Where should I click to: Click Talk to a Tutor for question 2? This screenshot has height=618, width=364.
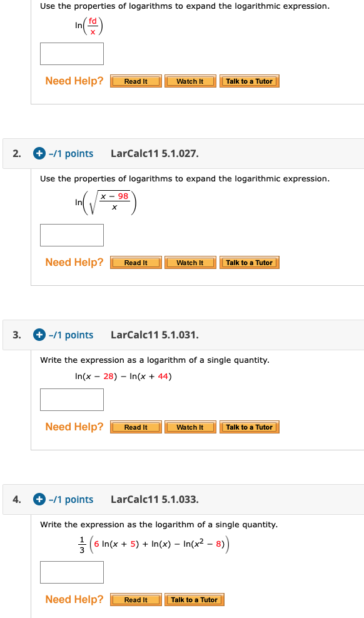250,262
